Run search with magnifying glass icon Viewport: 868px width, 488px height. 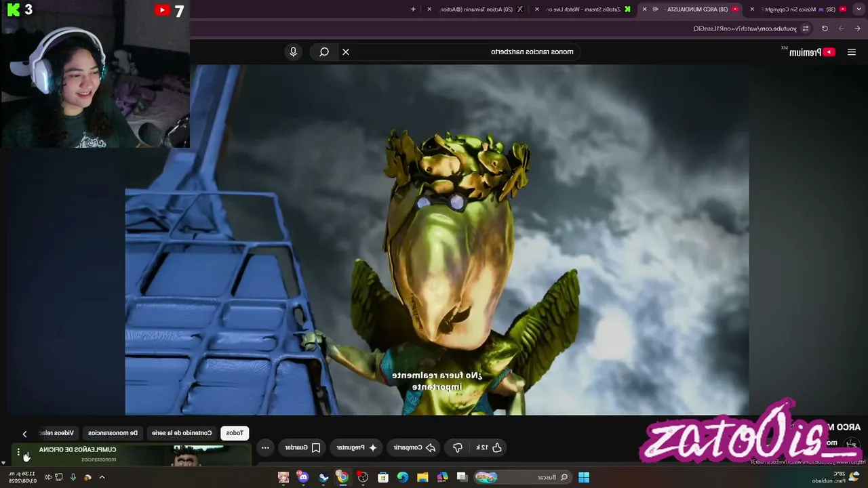324,52
